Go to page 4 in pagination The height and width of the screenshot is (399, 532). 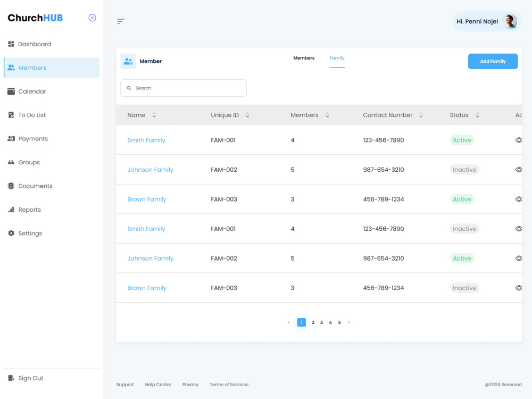click(330, 322)
